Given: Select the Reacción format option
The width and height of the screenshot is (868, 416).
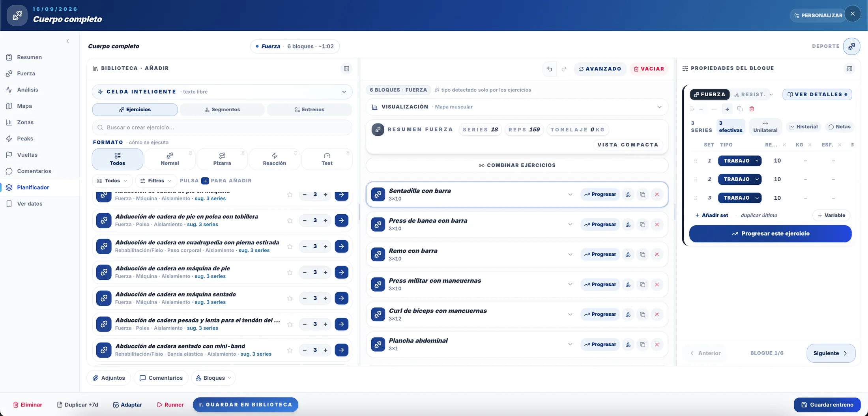Looking at the screenshot, I should (x=274, y=159).
